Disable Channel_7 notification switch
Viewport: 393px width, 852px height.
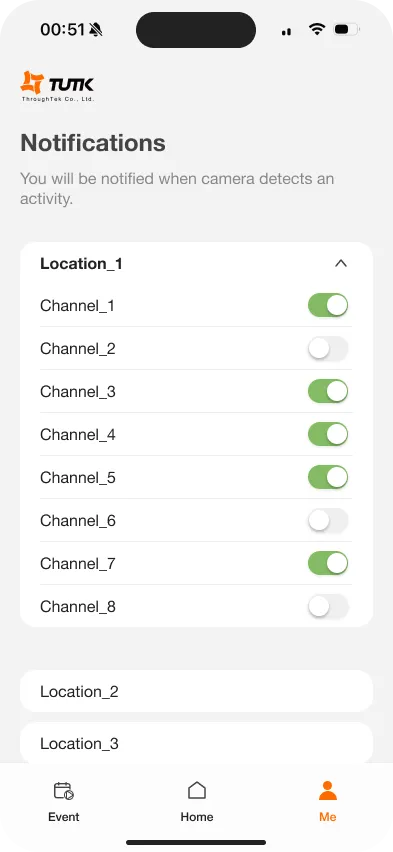[328, 563]
